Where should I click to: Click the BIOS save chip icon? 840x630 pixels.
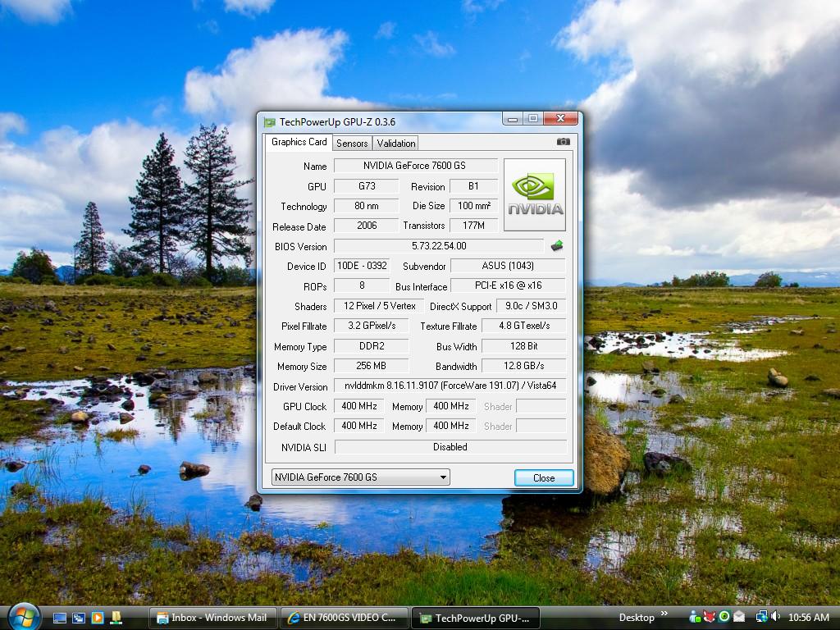point(557,246)
